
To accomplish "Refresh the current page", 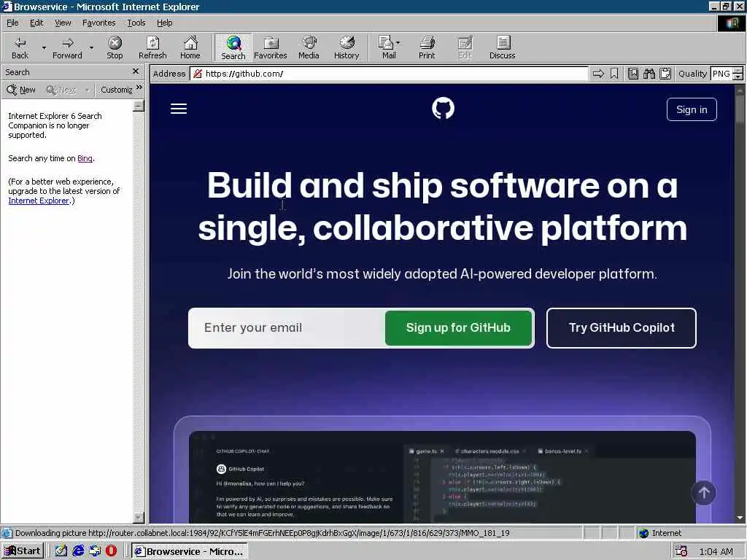I will pos(152,47).
